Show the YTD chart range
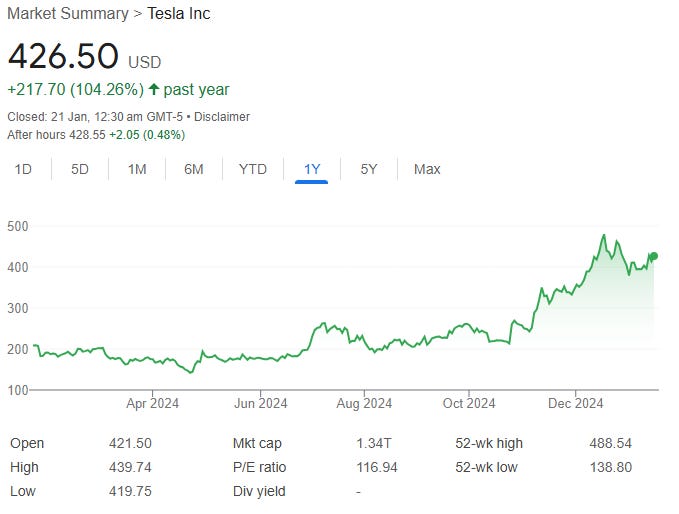Image resolution: width=679 pixels, height=514 pixels. [x=253, y=169]
